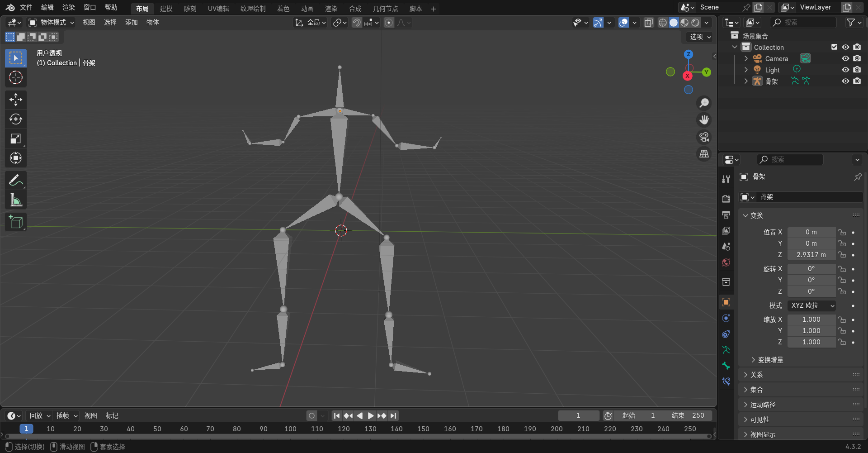Open the XYZ 欧拉 rotation mode dropdown
The width and height of the screenshot is (868, 453).
tap(811, 306)
